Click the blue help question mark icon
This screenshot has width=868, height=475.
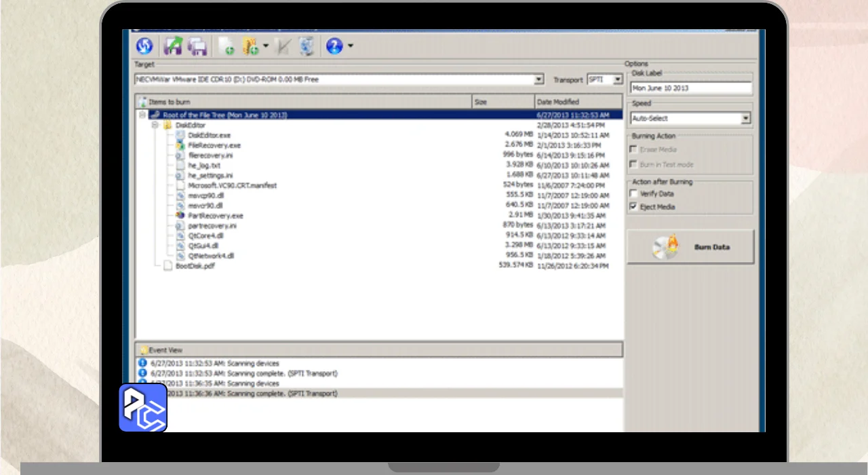pyautogui.click(x=334, y=46)
